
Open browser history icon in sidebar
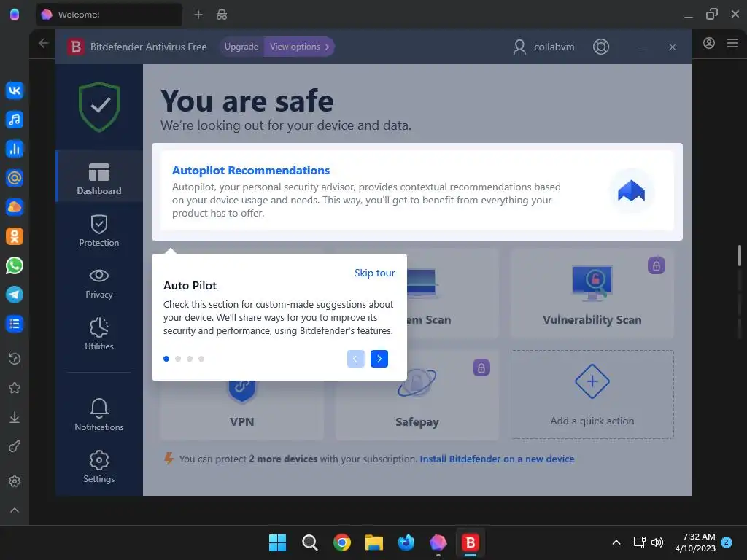(15, 359)
